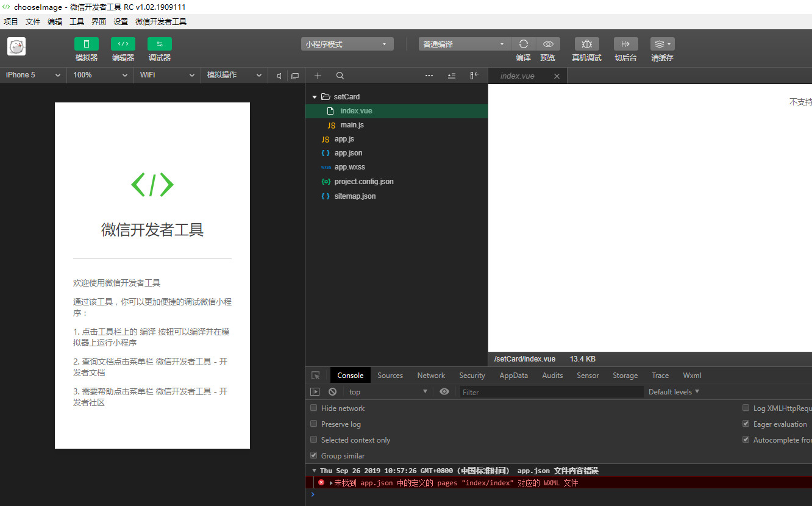Open the 100% zoom dropdown
The image size is (812, 506).
[100, 75]
